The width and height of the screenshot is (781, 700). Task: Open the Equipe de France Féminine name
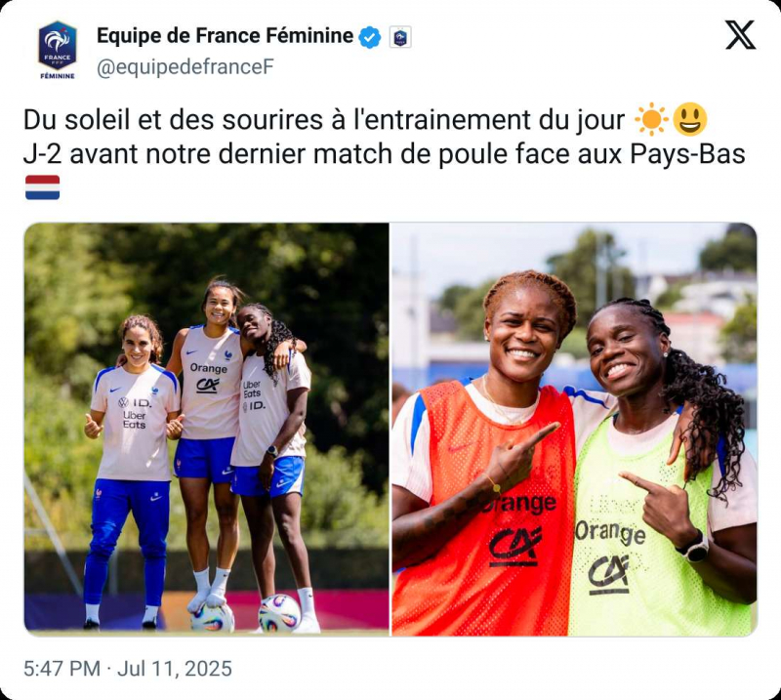225,36
